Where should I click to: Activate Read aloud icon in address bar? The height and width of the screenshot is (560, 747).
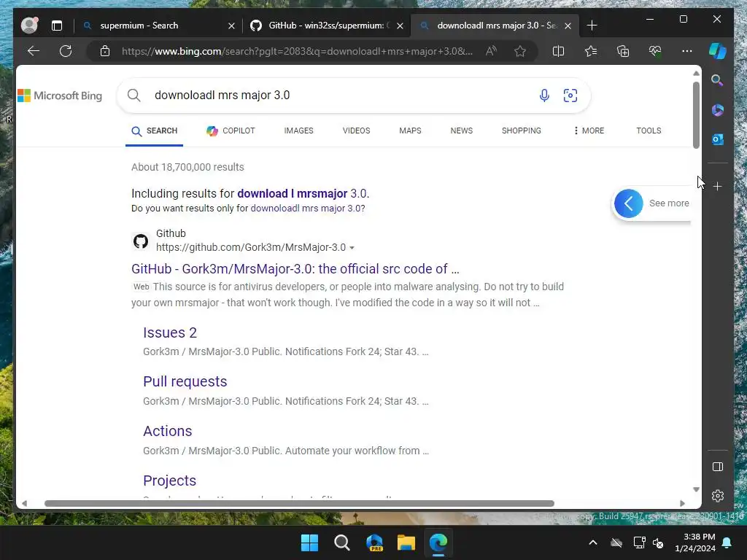coord(491,51)
